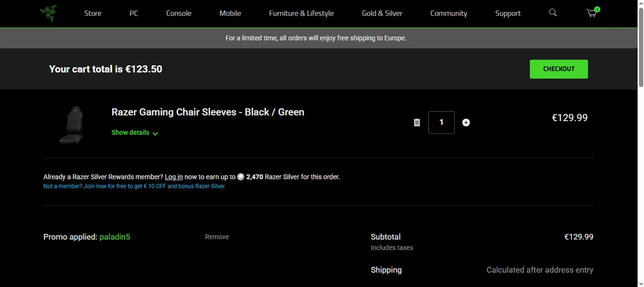The height and width of the screenshot is (287, 644).
Task: Expand Show details for chair sleeves
Action: click(134, 133)
